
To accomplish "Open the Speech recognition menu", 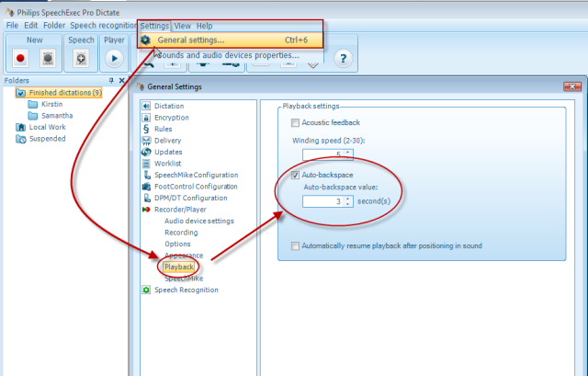I will [103, 26].
